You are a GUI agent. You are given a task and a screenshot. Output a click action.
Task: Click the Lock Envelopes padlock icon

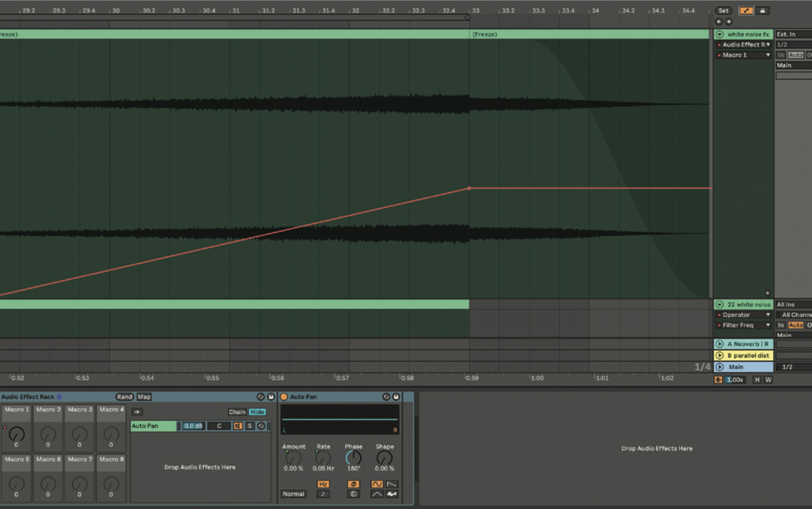click(x=763, y=11)
